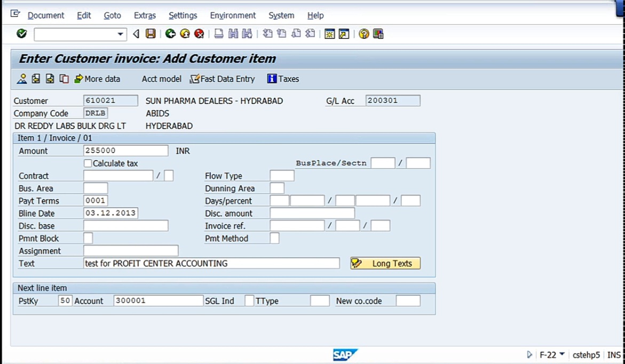Click the green Enter checkmark icon
The width and height of the screenshot is (625, 364).
pyautogui.click(x=21, y=34)
